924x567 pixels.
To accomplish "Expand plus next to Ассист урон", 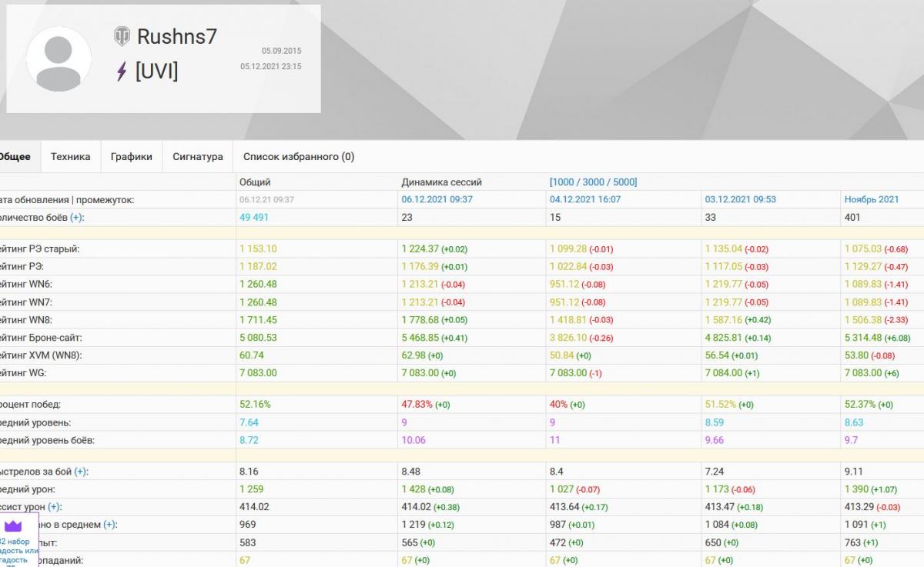I will 54,507.
